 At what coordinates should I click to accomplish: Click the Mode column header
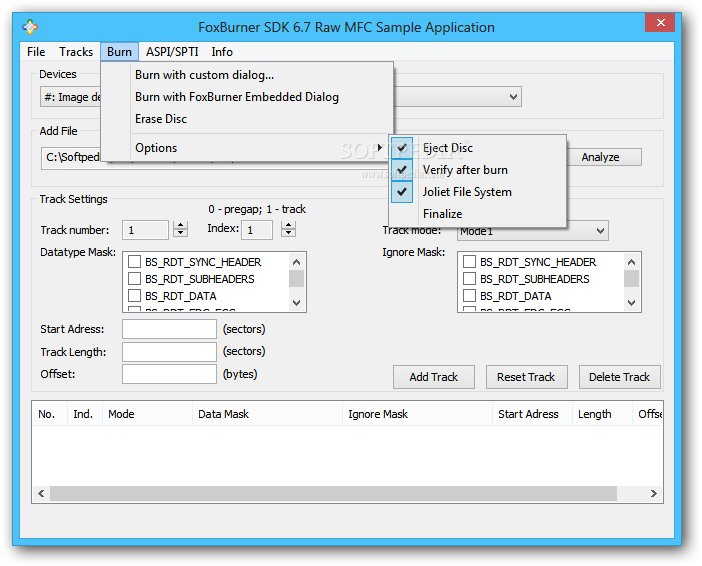147,414
